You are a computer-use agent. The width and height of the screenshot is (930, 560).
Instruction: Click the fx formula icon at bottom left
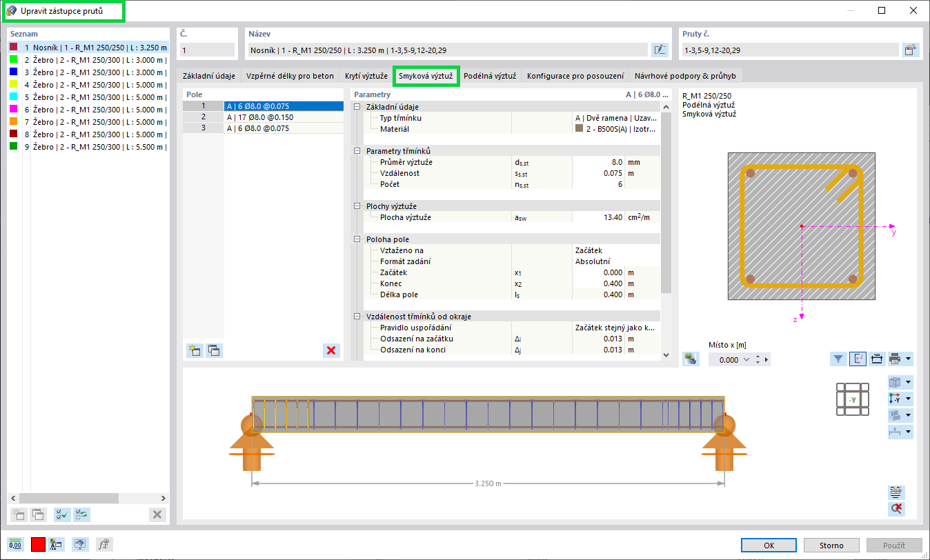(x=103, y=544)
